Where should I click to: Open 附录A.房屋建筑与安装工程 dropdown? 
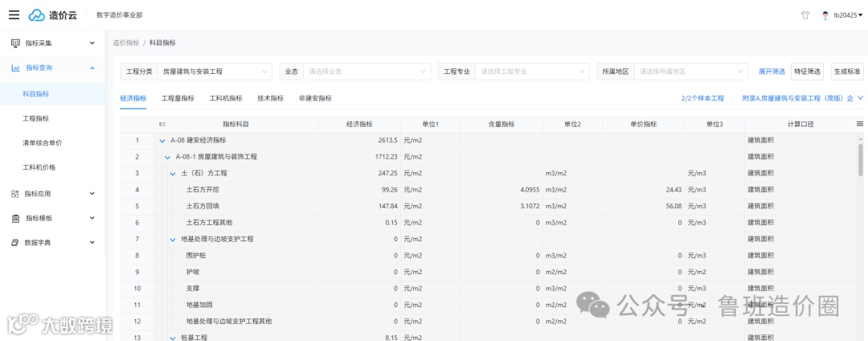point(803,99)
